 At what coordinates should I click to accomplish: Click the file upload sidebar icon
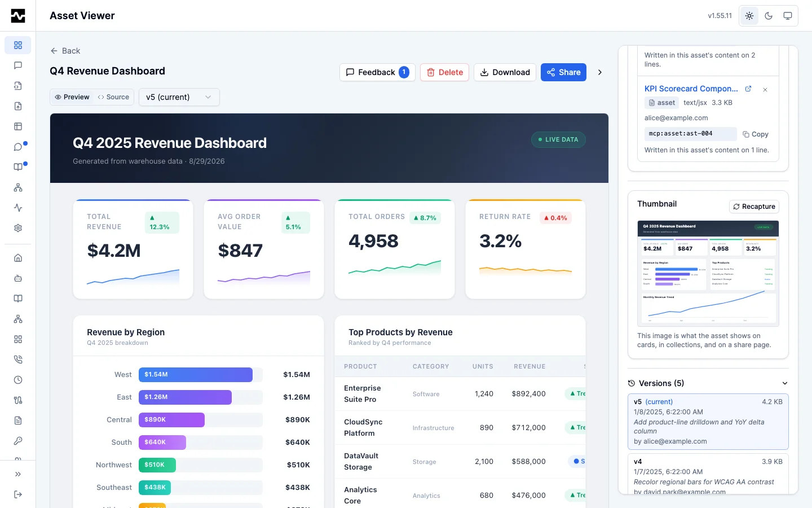coord(18,106)
